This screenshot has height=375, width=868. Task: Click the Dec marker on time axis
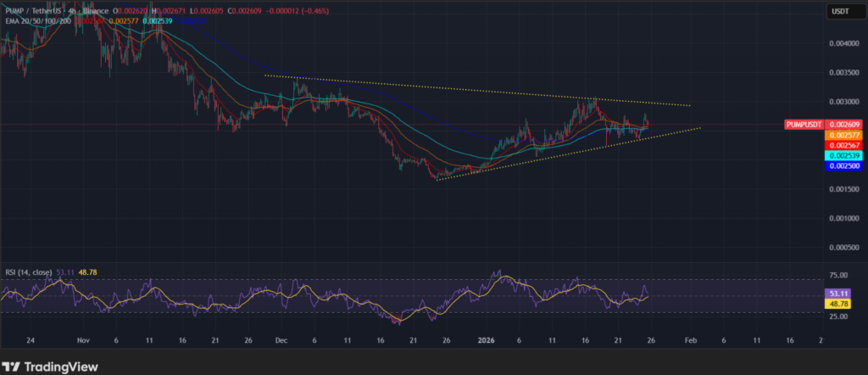[x=281, y=339]
